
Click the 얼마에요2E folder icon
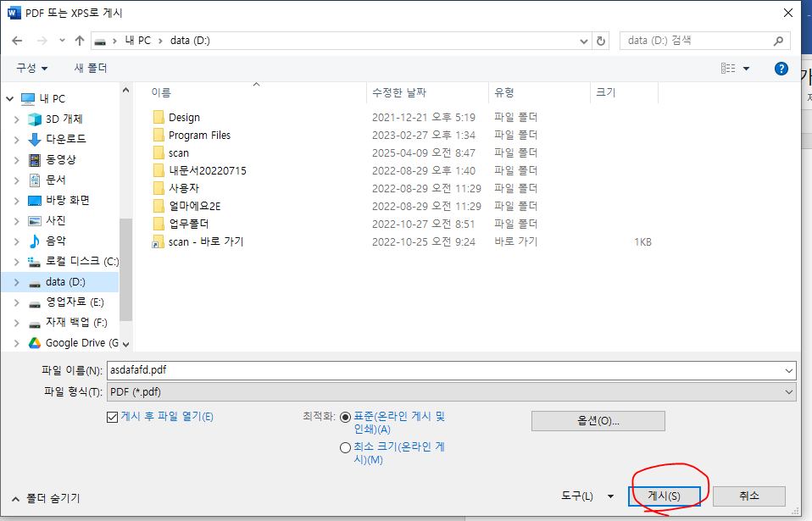[x=159, y=206]
